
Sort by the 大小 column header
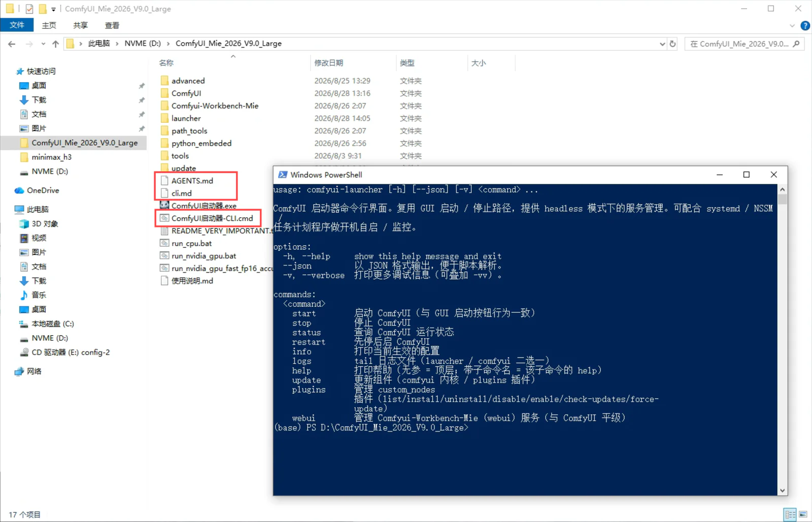(x=479, y=63)
